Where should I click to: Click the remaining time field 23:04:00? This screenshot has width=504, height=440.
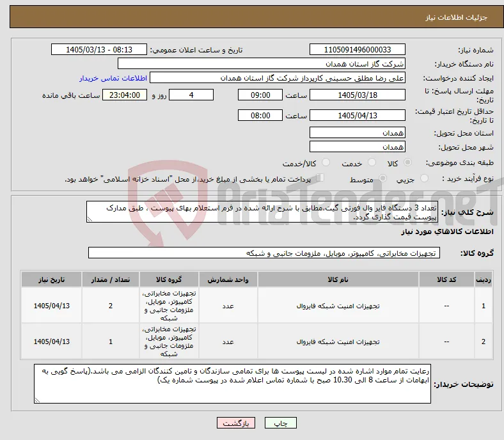pos(125,95)
